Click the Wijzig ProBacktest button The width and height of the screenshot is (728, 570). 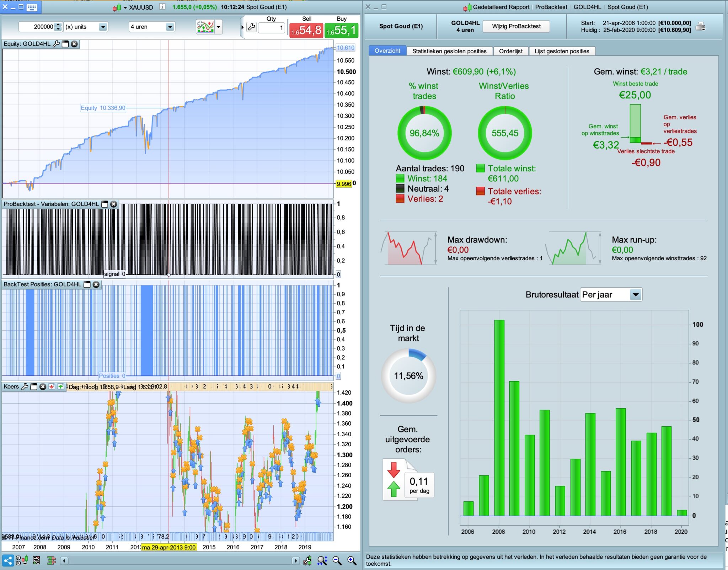point(516,26)
